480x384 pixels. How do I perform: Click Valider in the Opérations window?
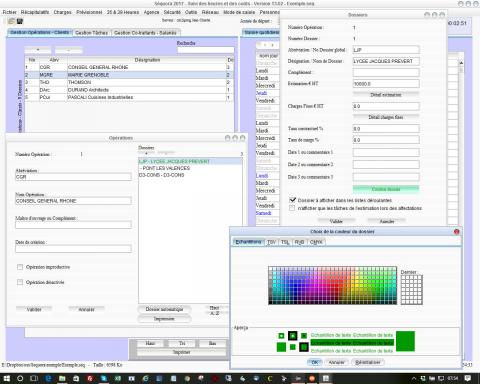34,309
